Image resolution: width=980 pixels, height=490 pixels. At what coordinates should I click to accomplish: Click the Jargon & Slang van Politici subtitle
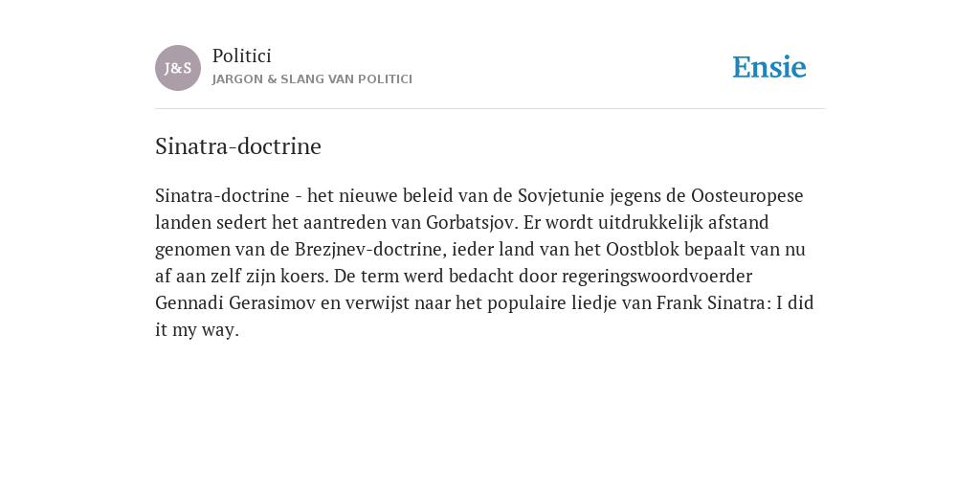point(312,79)
